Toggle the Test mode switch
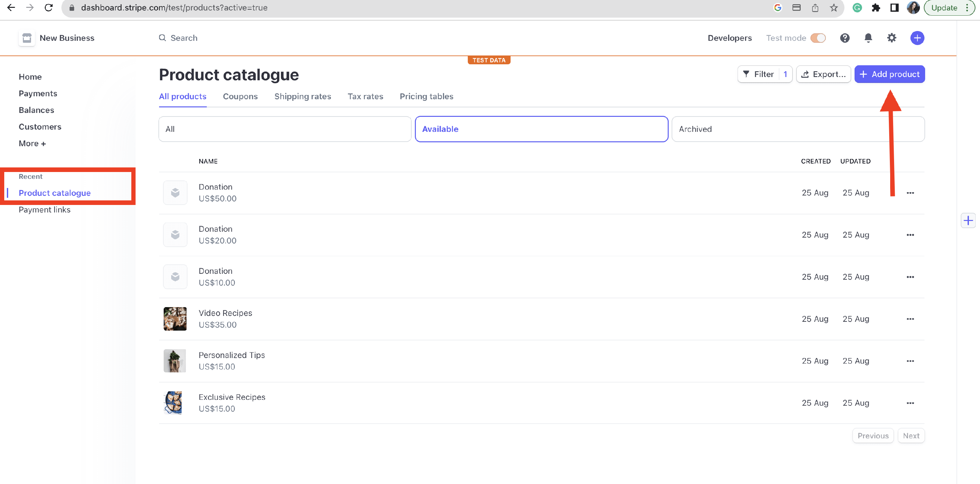This screenshot has width=980, height=484. pos(818,38)
